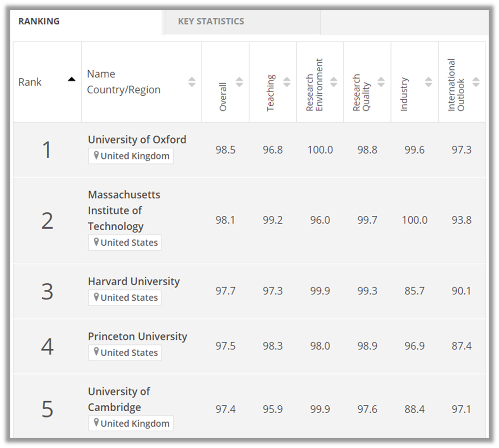499x448 pixels.
Task: Sort by Industry score arrows
Action: [x=428, y=82]
